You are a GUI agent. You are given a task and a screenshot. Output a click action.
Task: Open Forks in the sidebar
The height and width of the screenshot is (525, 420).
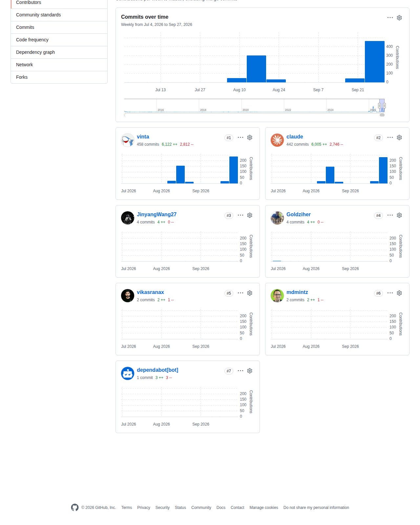tap(59, 77)
